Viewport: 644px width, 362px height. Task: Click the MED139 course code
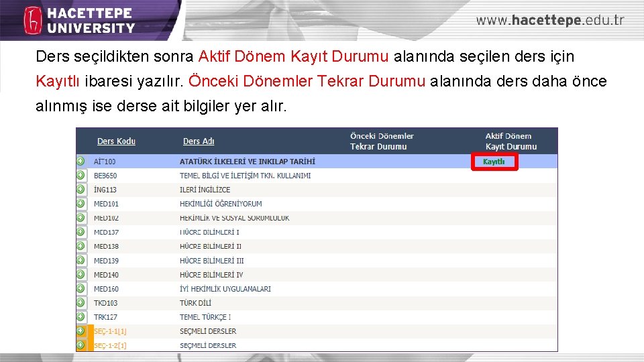tap(106, 261)
